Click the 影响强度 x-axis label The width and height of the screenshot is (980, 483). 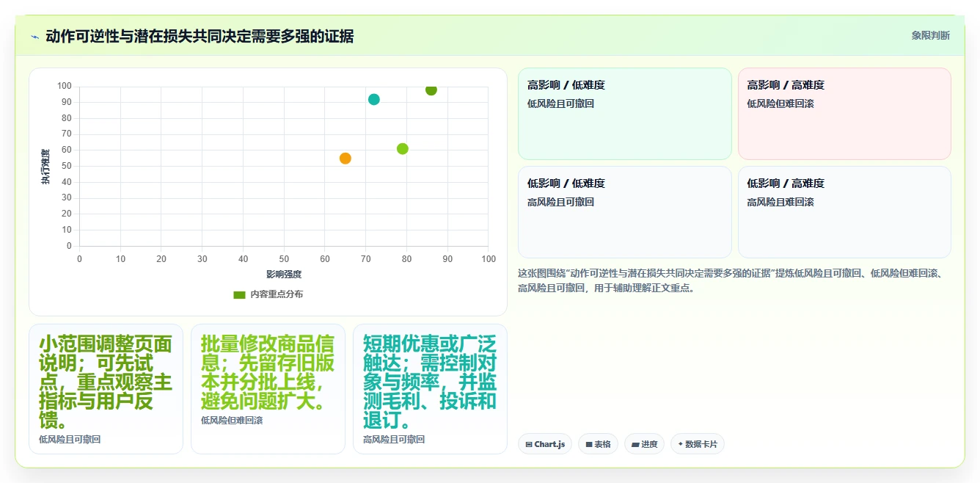(284, 275)
